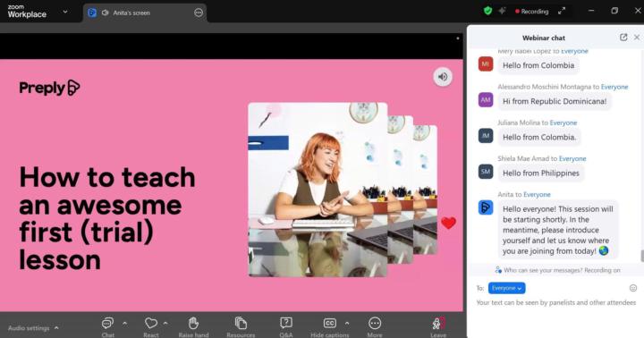The height and width of the screenshot is (338, 644).
Task: Open the More options menu
Action: point(375,327)
